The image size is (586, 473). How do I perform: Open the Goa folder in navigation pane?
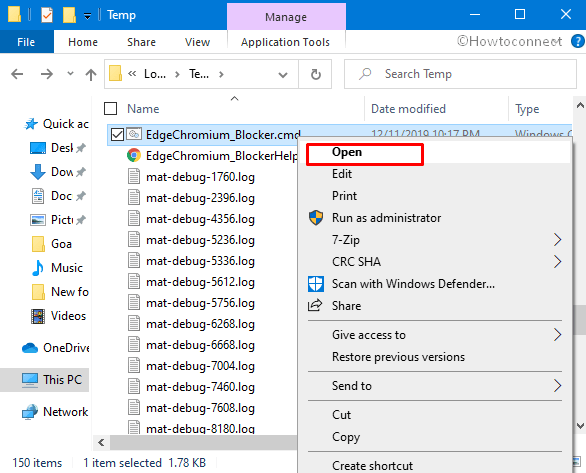(52, 244)
